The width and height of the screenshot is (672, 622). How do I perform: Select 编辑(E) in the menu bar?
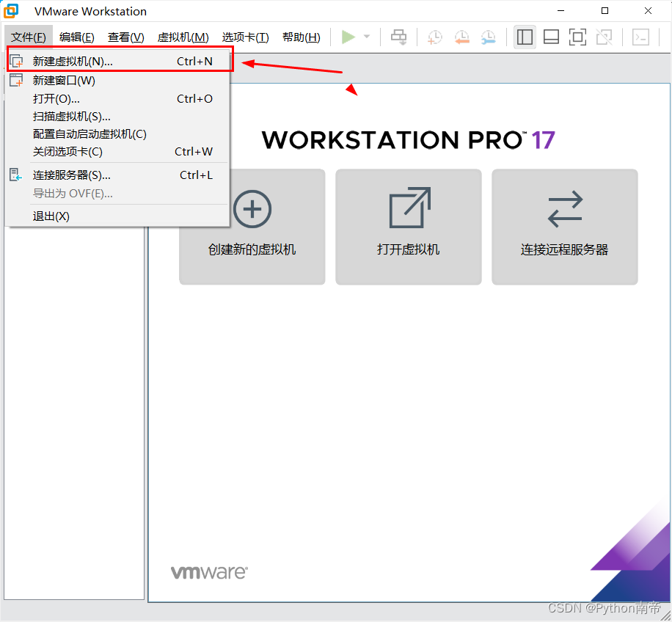[76, 37]
